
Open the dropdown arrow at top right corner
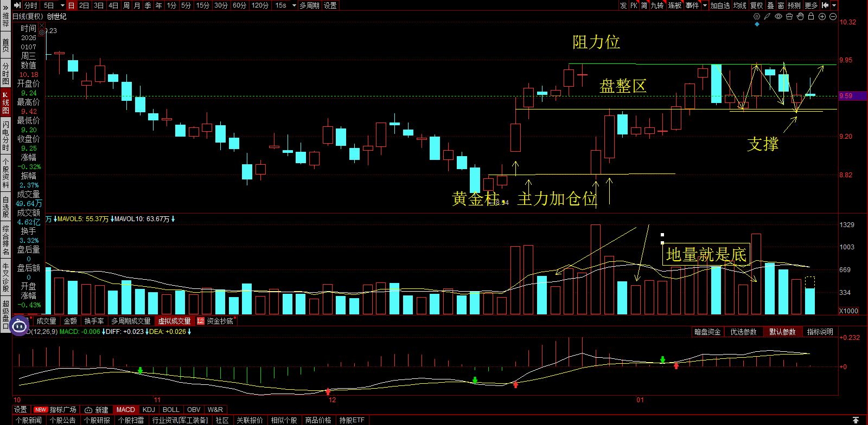834,5
